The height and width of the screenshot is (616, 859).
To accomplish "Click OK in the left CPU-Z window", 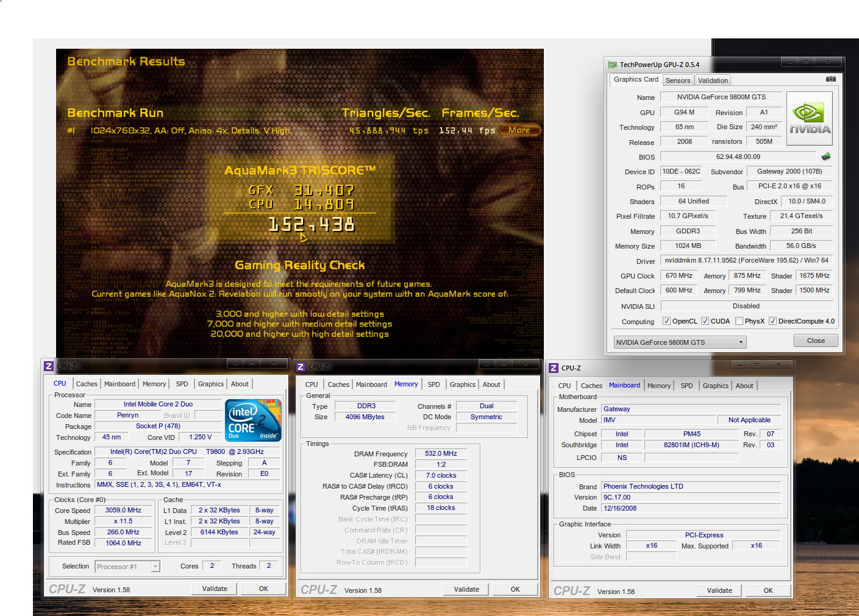I will click(263, 589).
